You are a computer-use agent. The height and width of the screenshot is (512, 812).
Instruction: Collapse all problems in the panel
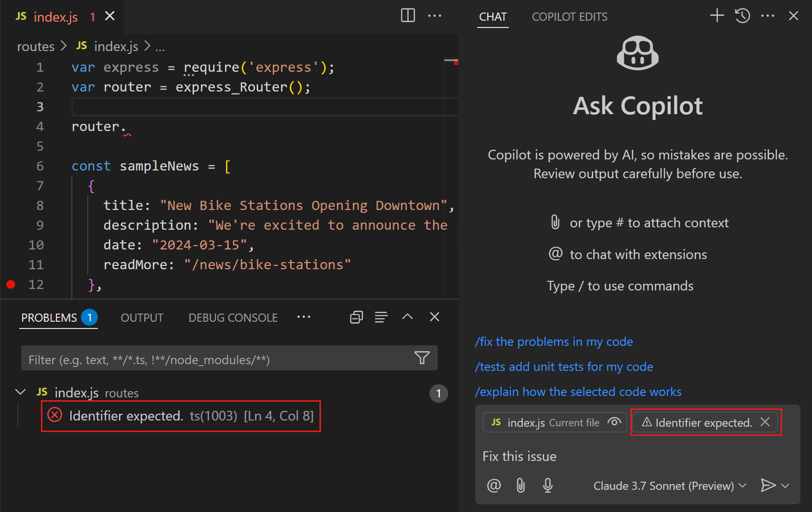click(x=356, y=317)
